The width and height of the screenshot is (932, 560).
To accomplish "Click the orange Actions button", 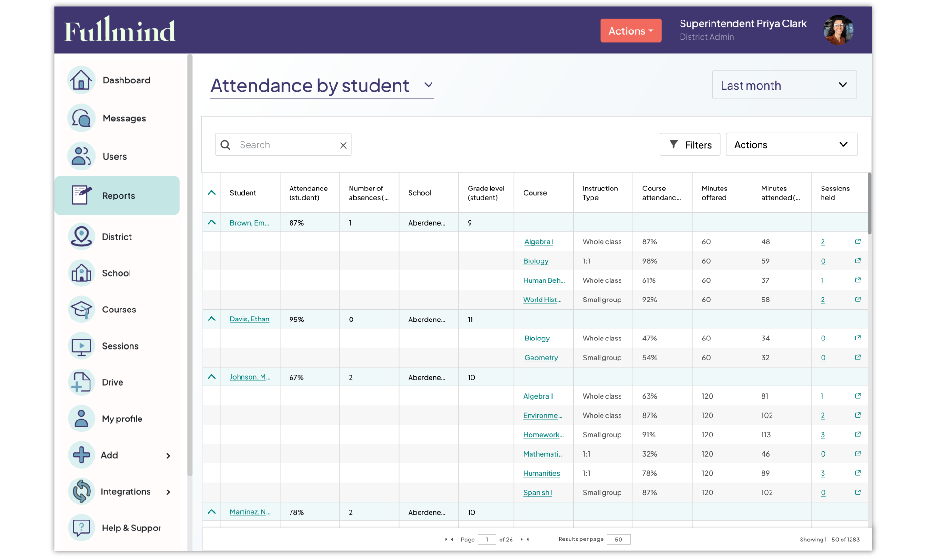I will pyautogui.click(x=631, y=31).
